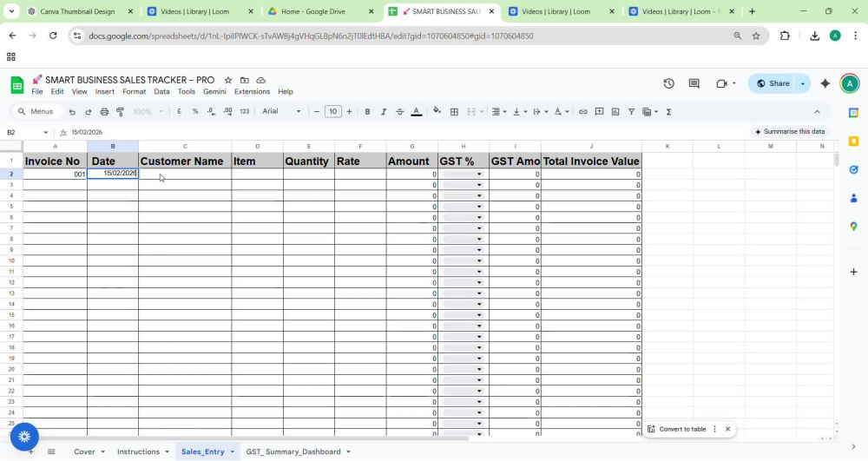Viewport: 868px width, 461px height.
Task: Click the font size field
Action: [332, 112]
